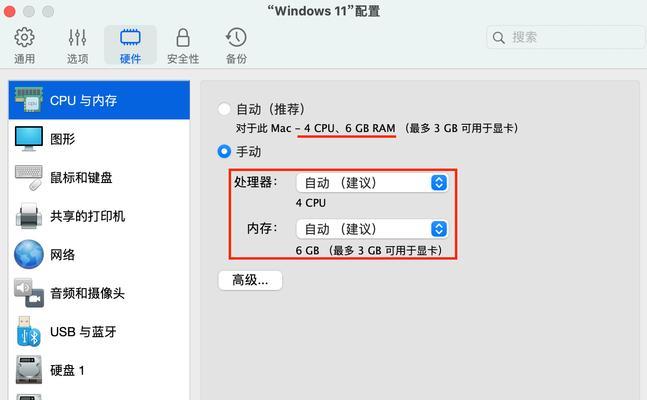Focus the 搜索 search field
Viewport: 647px width, 400px height.
(x=565, y=38)
